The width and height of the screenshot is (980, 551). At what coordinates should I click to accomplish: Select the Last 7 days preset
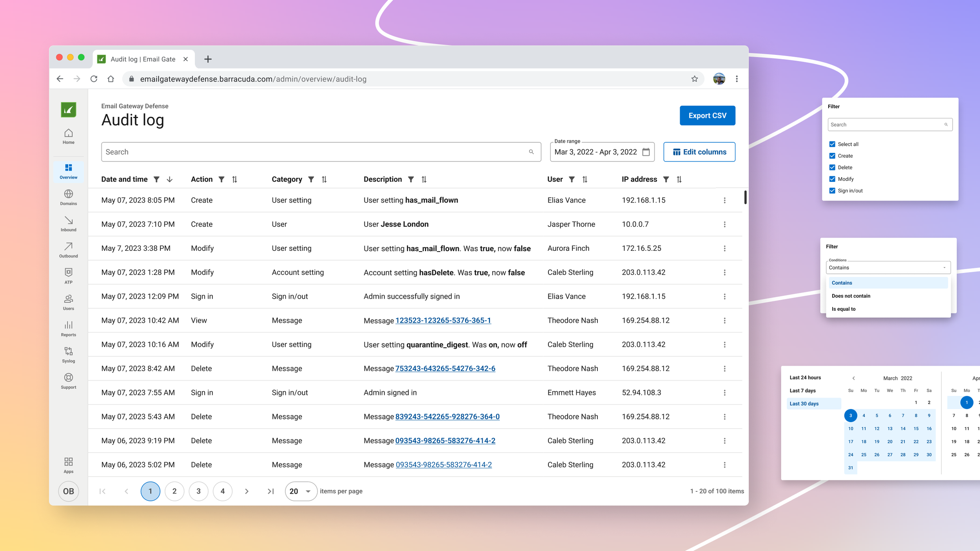pyautogui.click(x=802, y=391)
